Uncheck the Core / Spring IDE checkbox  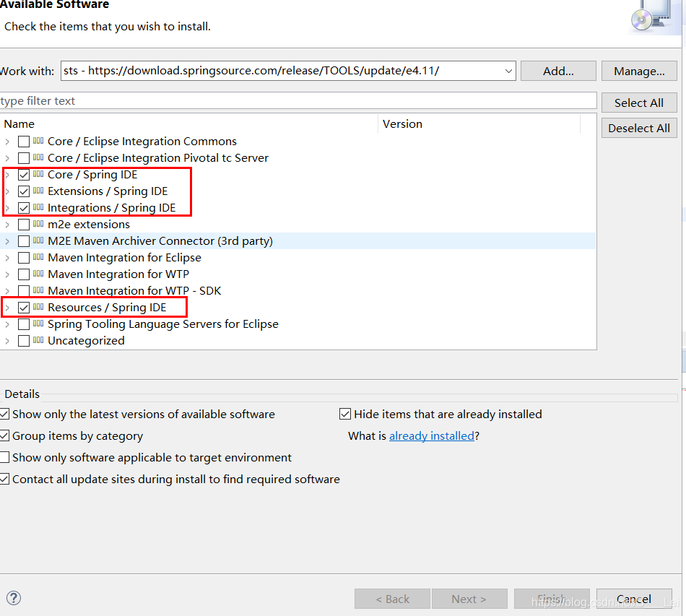point(24,175)
